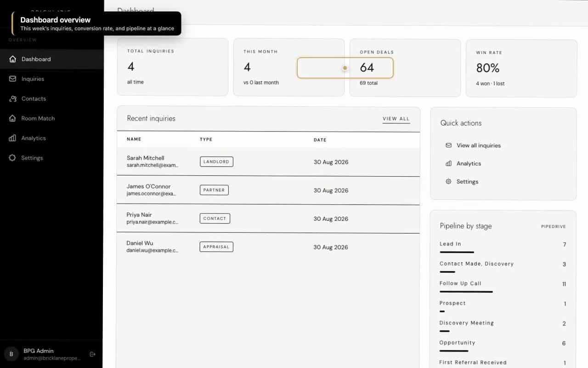588x368 pixels.
Task: Click the Prospect stage label
Action: tap(452, 303)
